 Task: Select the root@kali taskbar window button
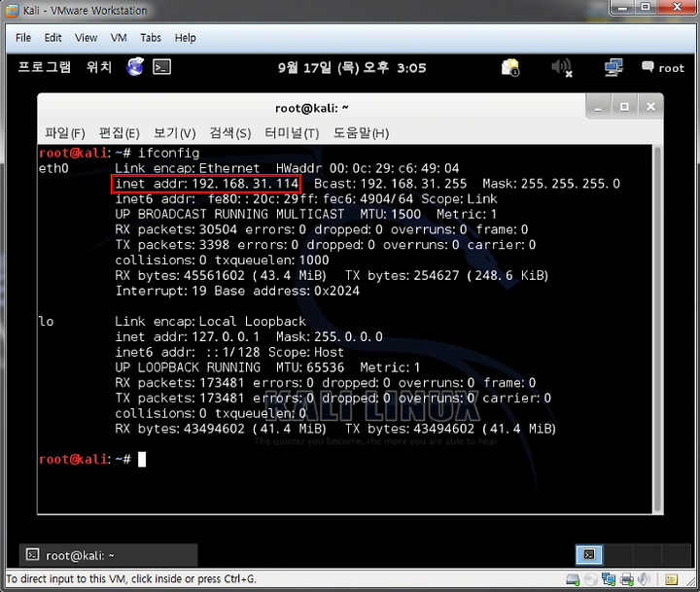[109, 555]
